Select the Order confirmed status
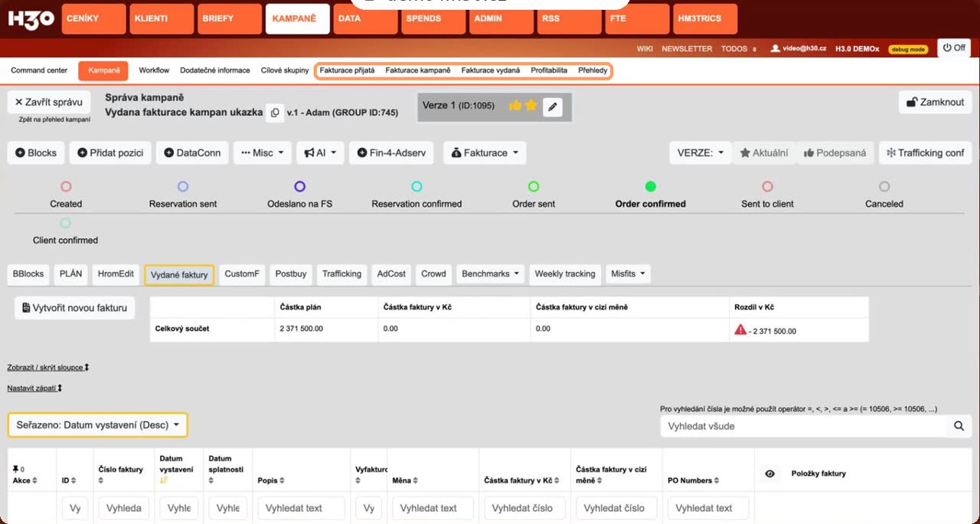The image size is (980, 524). point(651,186)
